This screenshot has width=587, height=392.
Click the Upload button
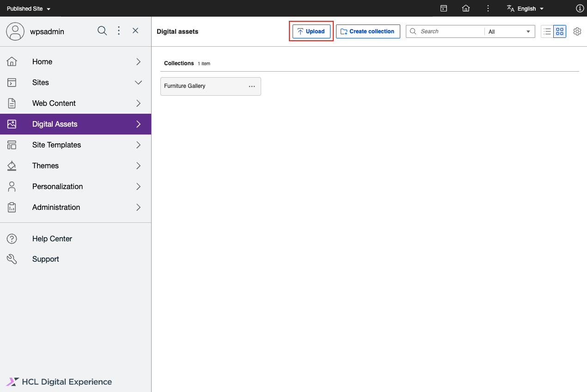(x=311, y=31)
